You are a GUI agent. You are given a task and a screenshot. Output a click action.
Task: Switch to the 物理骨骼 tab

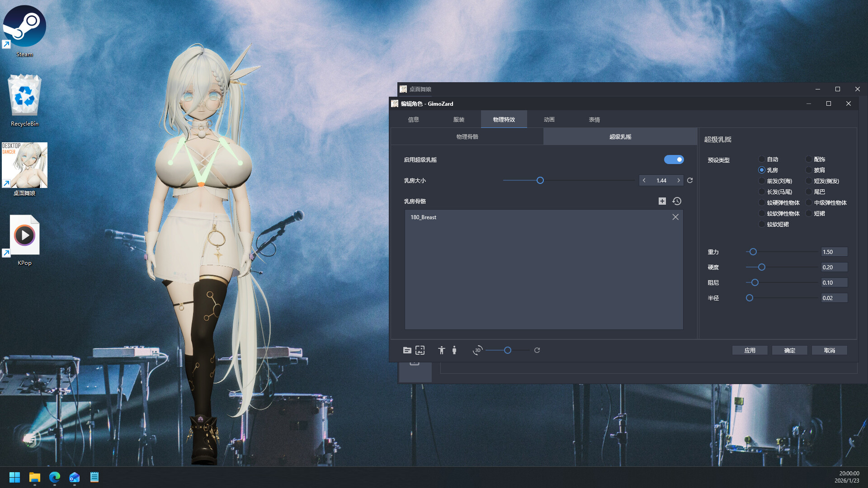click(x=467, y=136)
